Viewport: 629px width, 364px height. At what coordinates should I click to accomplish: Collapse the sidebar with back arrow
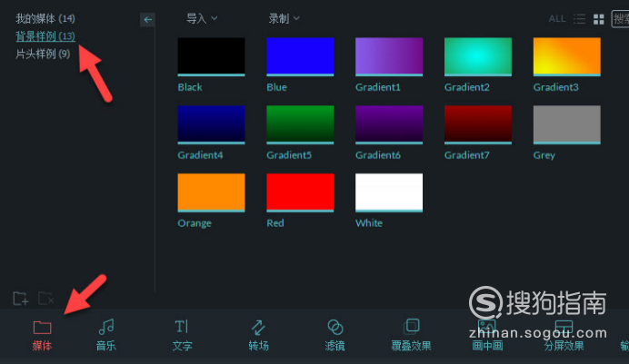(147, 19)
